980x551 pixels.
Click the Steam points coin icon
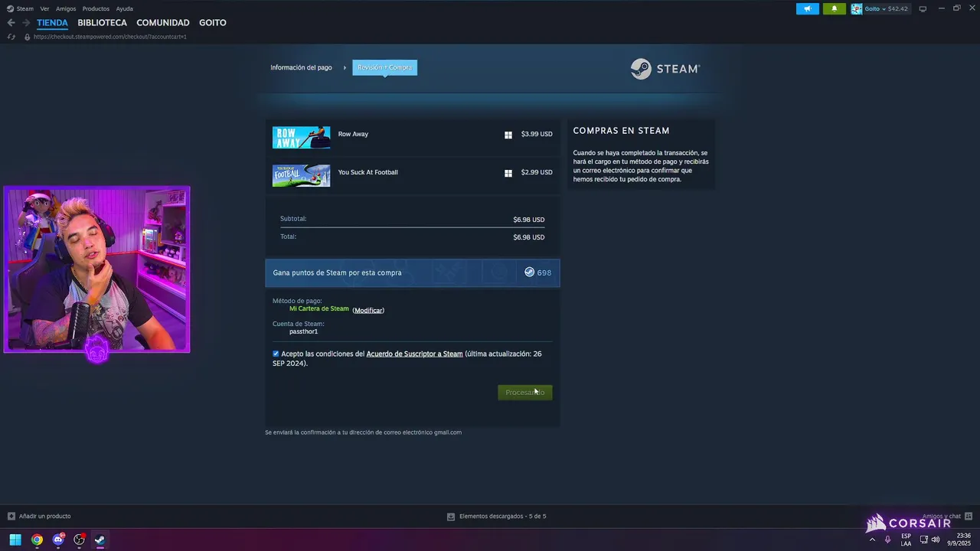pyautogui.click(x=529, y=272)
